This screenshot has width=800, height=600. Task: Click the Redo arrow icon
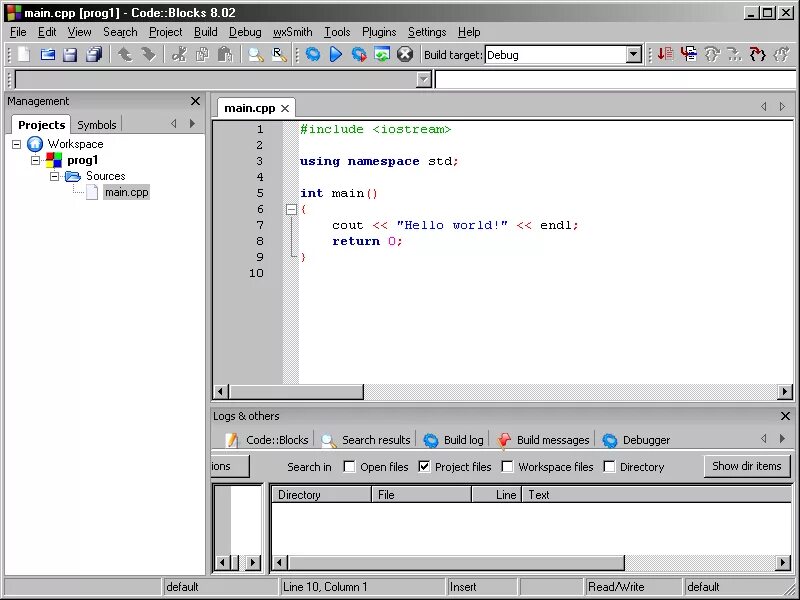(148, 54)
